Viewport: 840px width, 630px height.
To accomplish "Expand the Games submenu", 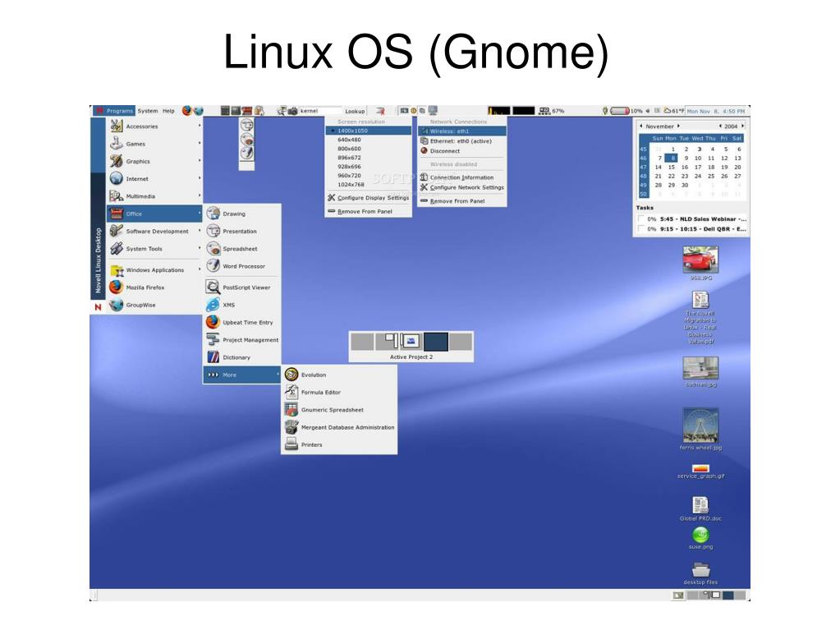I will [x=154, y=144].
